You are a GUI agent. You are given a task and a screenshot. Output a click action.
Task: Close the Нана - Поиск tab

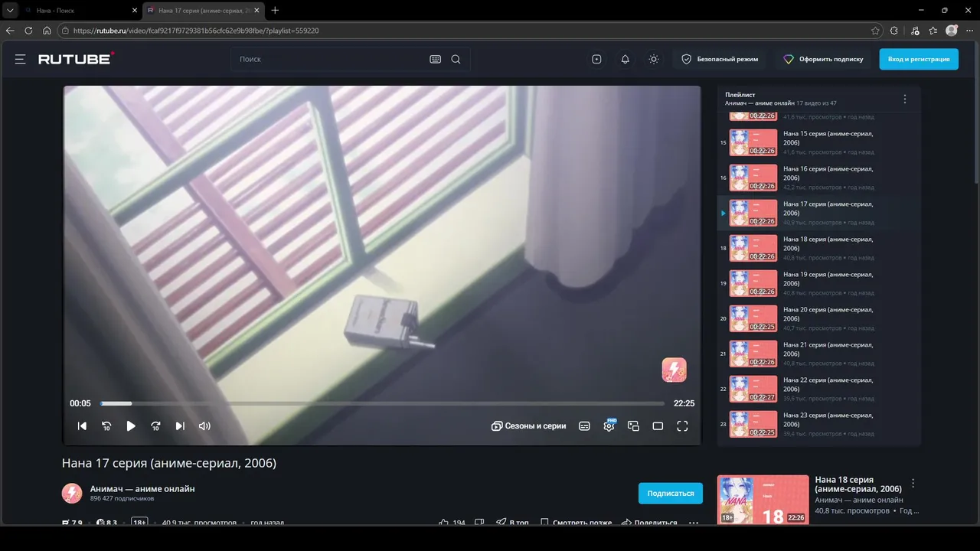coord(134,10)
